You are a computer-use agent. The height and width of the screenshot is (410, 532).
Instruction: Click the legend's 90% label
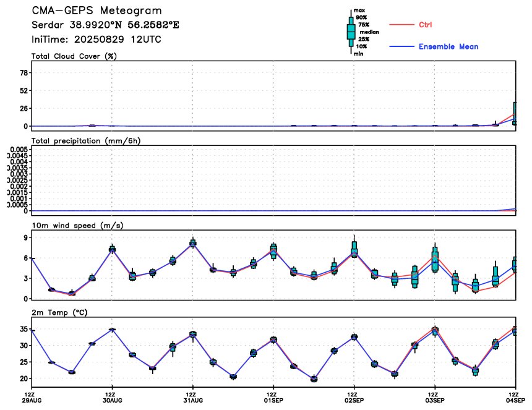coord(361,18)
